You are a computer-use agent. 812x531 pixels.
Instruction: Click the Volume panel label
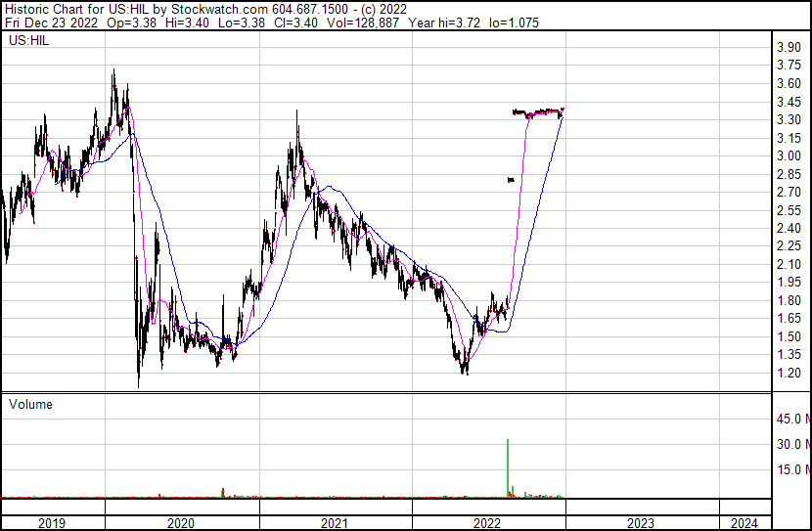[x=30, y=404]
